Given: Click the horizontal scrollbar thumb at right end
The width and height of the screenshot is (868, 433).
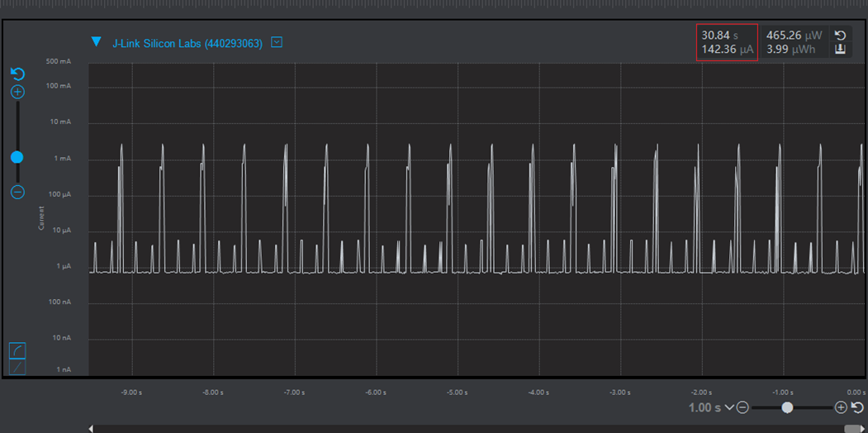Looking at the screenshot, I should (x=851, y=429).
